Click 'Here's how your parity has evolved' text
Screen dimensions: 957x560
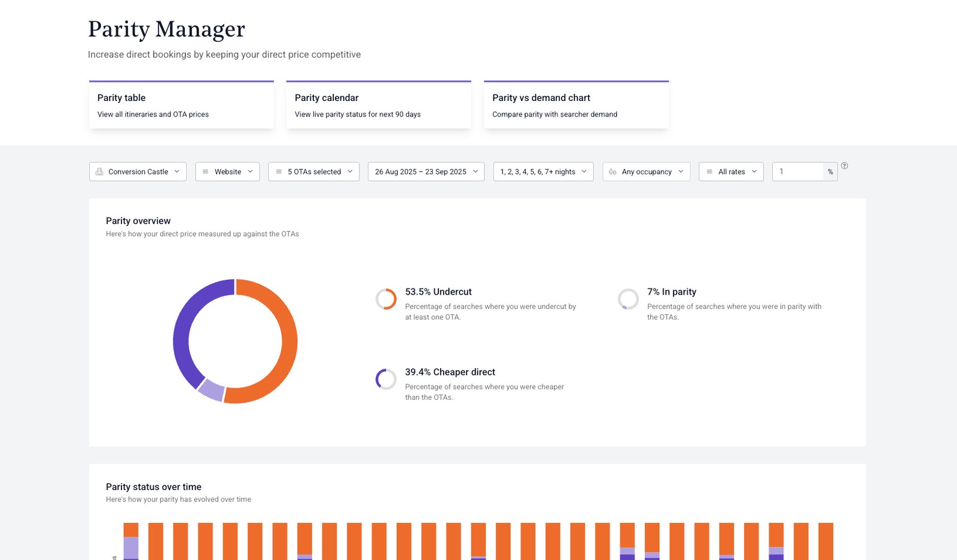[x=178, y=499]
